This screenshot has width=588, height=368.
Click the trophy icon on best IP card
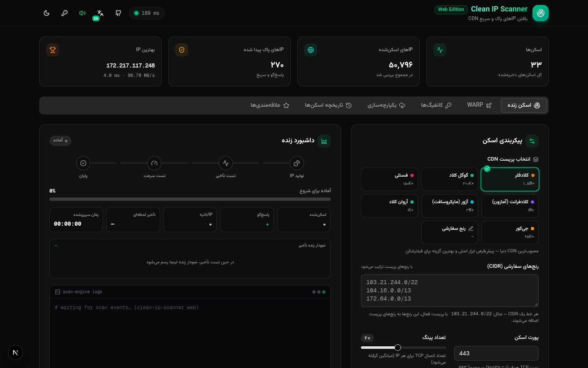[53, 50]
